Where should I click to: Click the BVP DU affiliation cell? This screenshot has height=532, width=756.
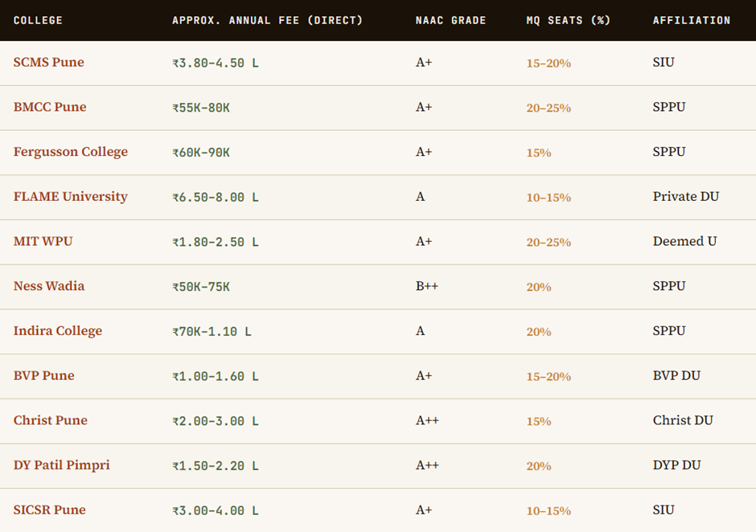coord(676,376)
